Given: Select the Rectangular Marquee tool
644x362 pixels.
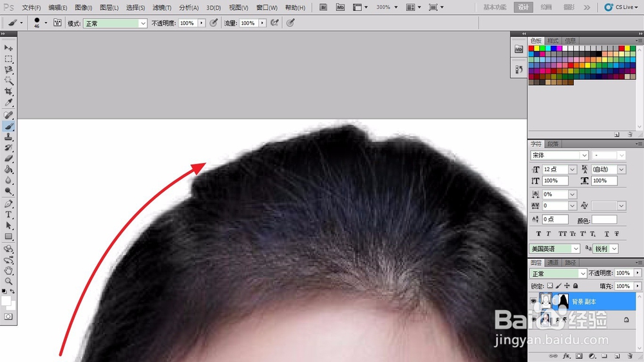Looking at the screenshot, I should [x=8, y=59].
